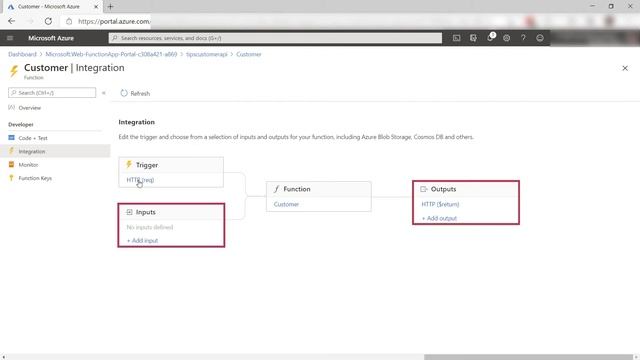
Task: Open Cloud Shell from the top bar
Action: [x=456, y=38]
